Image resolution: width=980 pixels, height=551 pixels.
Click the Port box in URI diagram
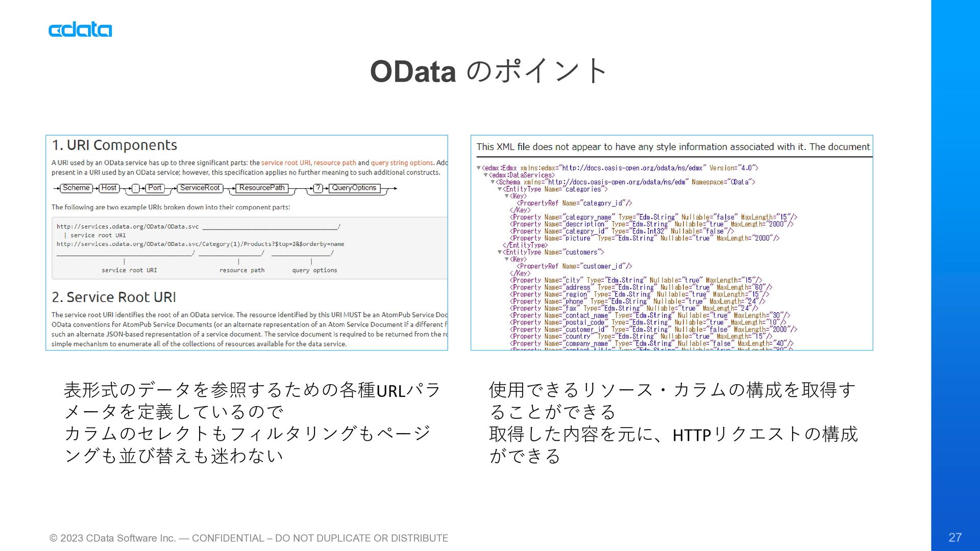pos(154,188)
